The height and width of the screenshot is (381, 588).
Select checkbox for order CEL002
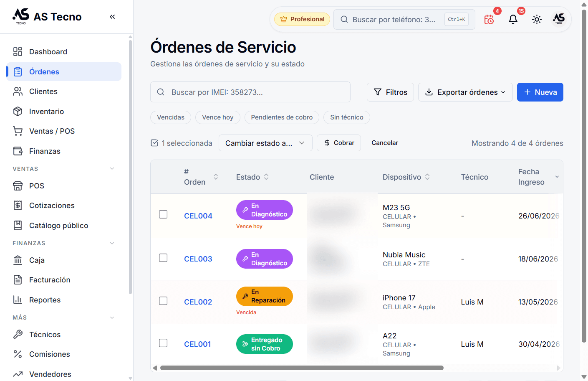(x=163, y=301)
